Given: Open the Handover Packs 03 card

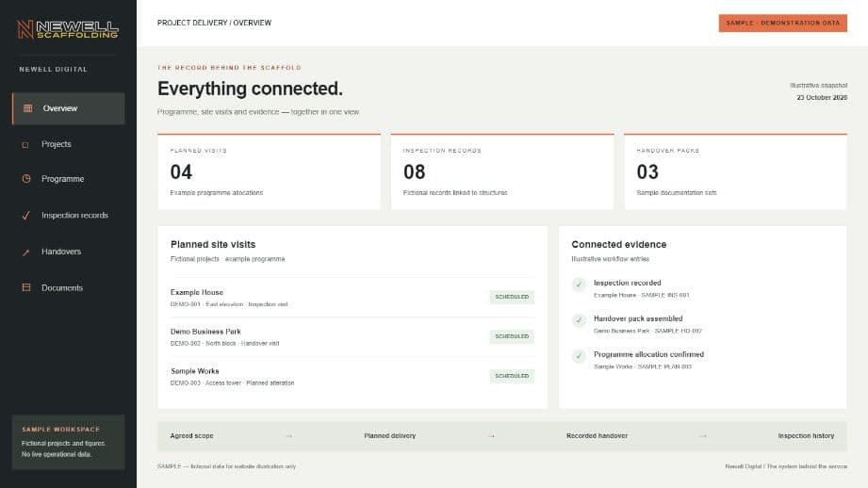Looking at the screenshot, I should (x=736, y=172).
